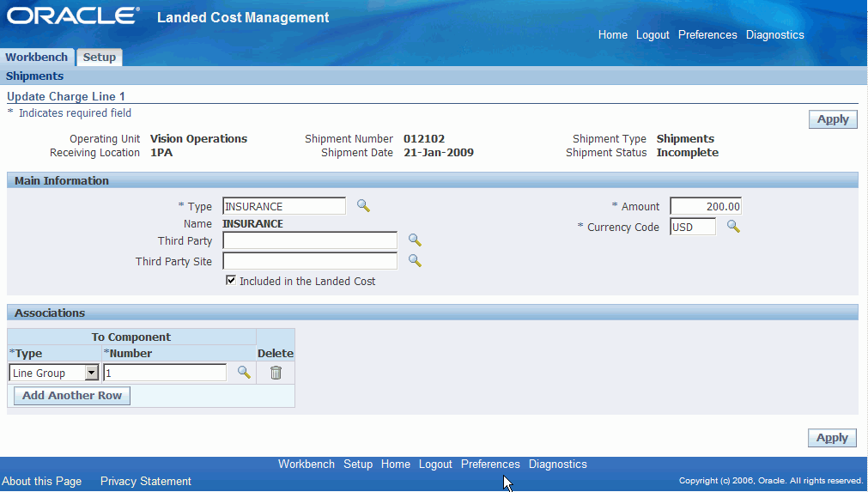The height and width of the screenshot is (492, 868).
Task: Focus the Currency Code field with USD
Action: (693, 227)
